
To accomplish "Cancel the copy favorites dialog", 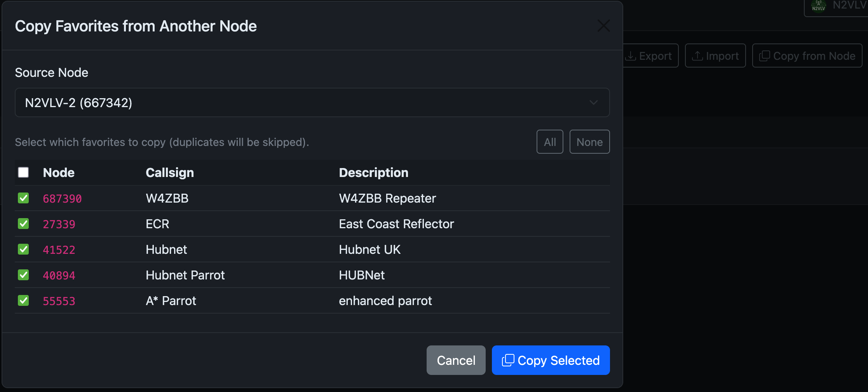I will click(456, 360).
